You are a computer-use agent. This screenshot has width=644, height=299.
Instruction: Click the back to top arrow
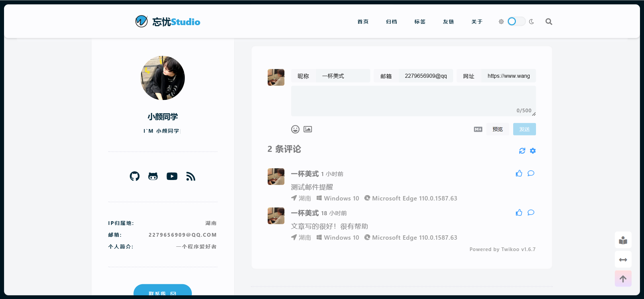coord(623,279)
